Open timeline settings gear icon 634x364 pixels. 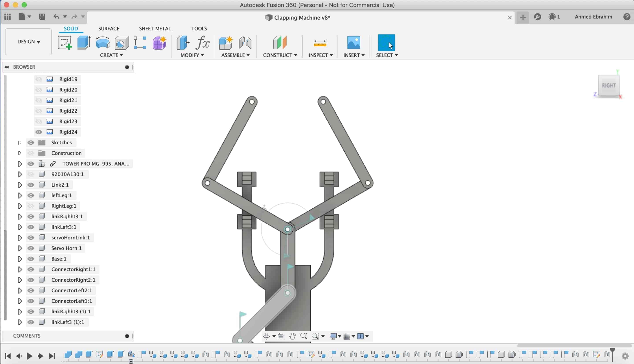(x=625, y=356)
